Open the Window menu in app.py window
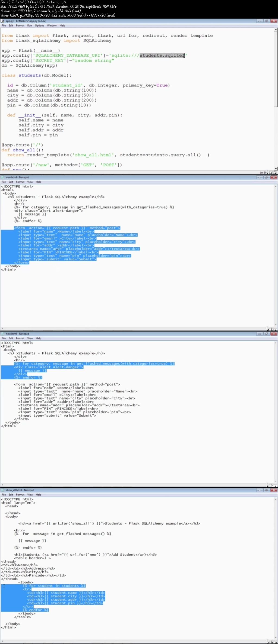This screenshot has height=644, width=278. click(x=52, y=25)
